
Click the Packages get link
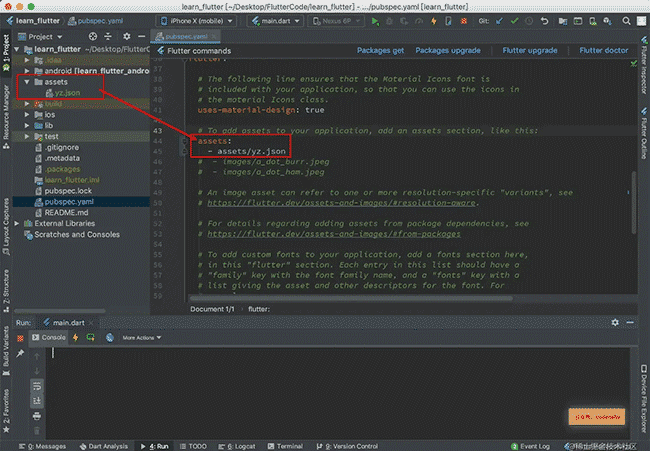coord(380,51)
